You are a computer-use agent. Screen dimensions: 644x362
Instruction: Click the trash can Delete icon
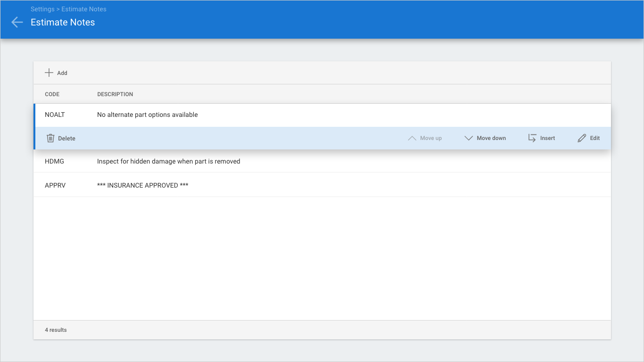(50, 138)
